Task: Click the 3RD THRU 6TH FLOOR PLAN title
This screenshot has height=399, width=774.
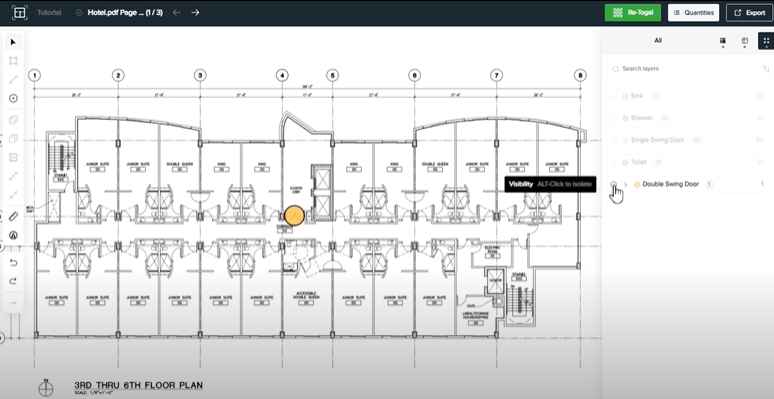Action: pos(138,385)
